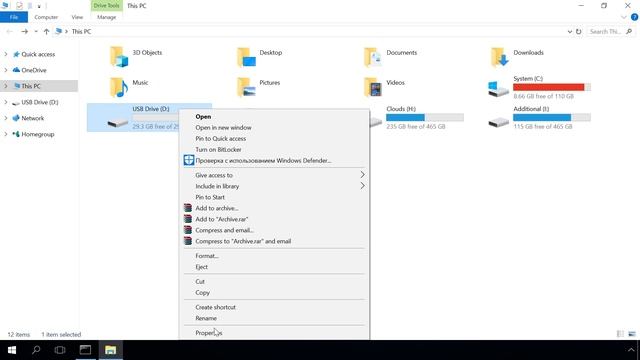Choose Format... from context menu
640x360 pixels.
[x=274, y=256]
